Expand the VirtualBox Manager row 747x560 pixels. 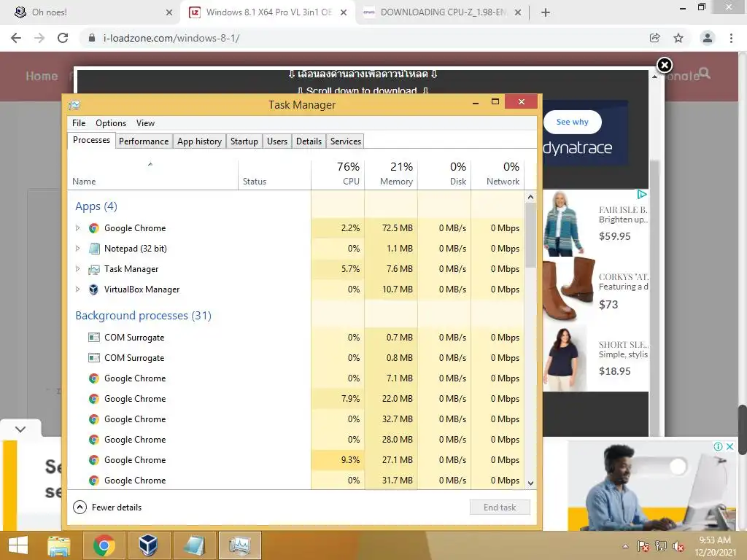click(x=77, y=289)
